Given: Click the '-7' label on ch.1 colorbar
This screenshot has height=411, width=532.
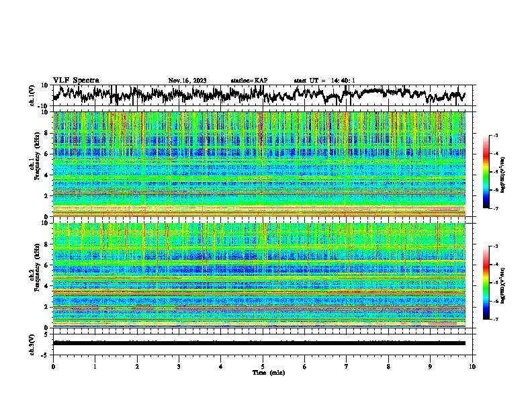Looking at the screenshot, I should pyautogui.click(x=496, y=209).
